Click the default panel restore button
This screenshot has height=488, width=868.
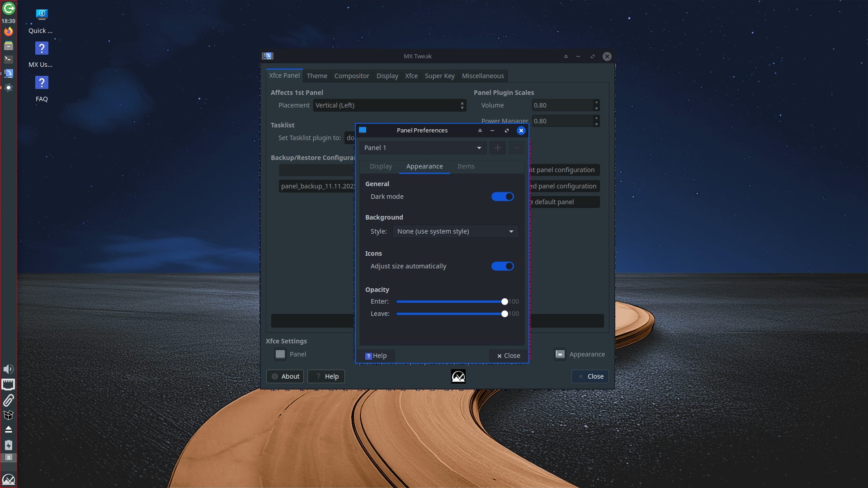[565, 202]
